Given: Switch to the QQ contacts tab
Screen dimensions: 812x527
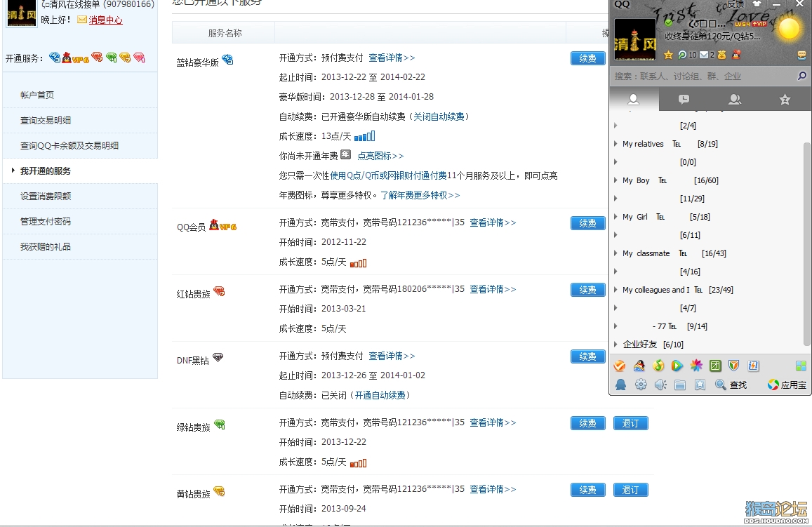Looking at the screenshot, I should [x=634, y=99].
